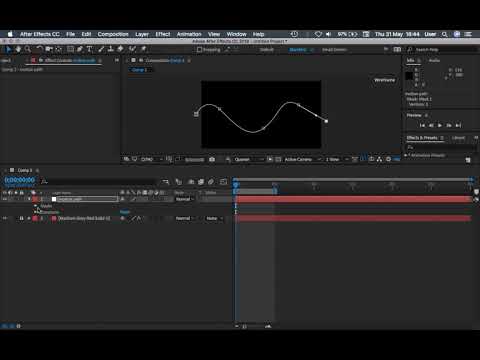The height and width of the screenshot is (360, 480).
Task: Hide the Medium Gray-Red Solid layer
Action: tap(5, 218)
